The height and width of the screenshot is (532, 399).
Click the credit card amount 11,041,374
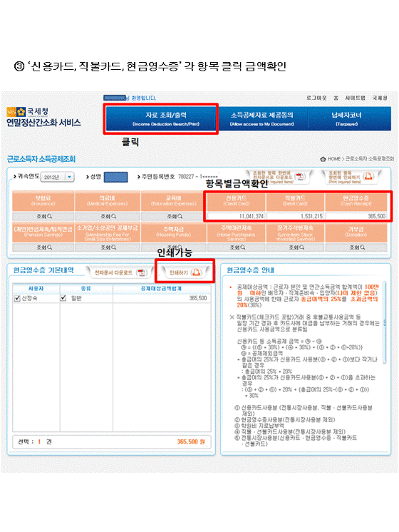pyautogui.click(x=252, y=216)
